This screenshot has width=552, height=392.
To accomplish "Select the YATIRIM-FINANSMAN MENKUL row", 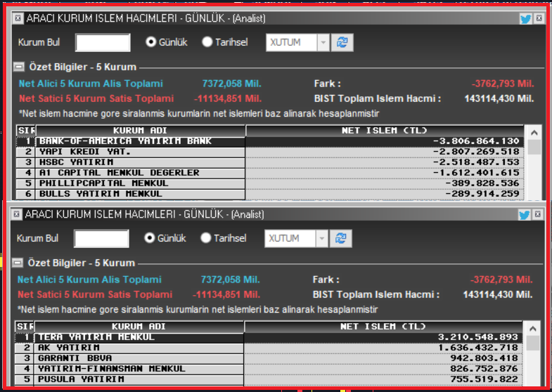I will 269,369.
